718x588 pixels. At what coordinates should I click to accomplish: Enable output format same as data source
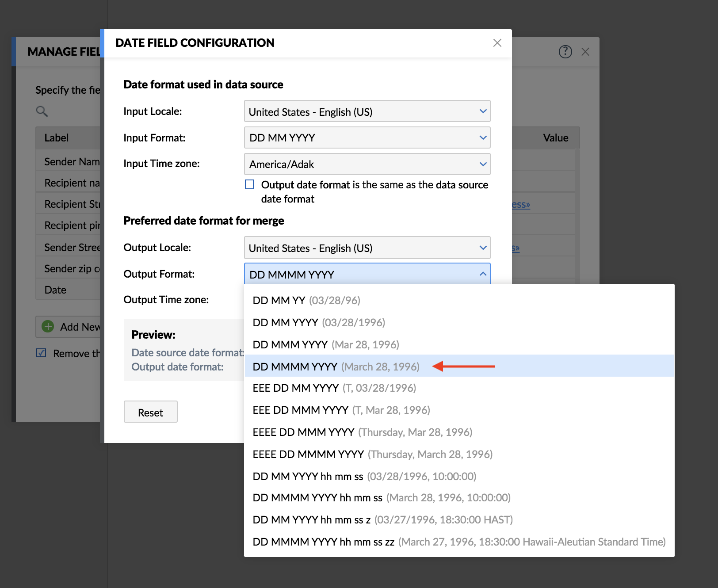click(x=250, y=185)
